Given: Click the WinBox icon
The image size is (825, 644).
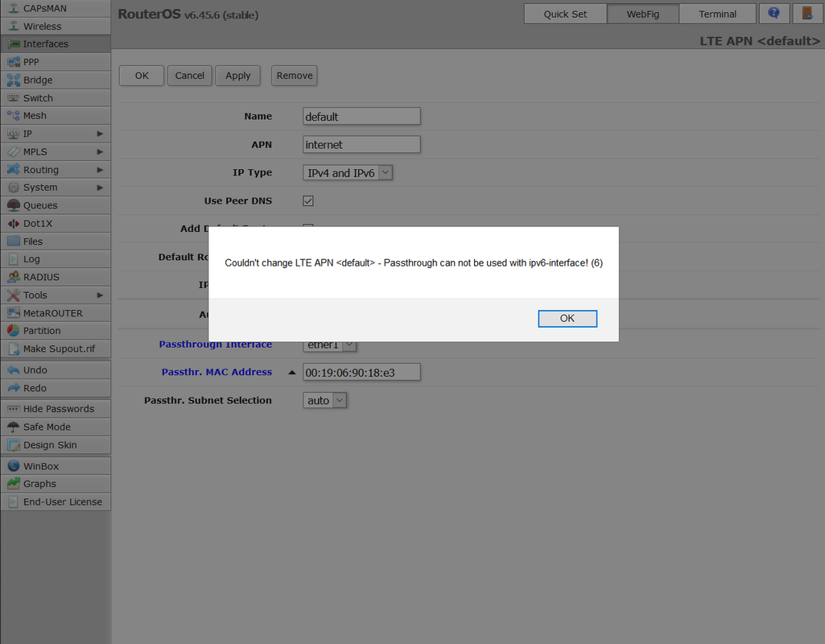Looking at the screenshot, I should coord(14,466).
